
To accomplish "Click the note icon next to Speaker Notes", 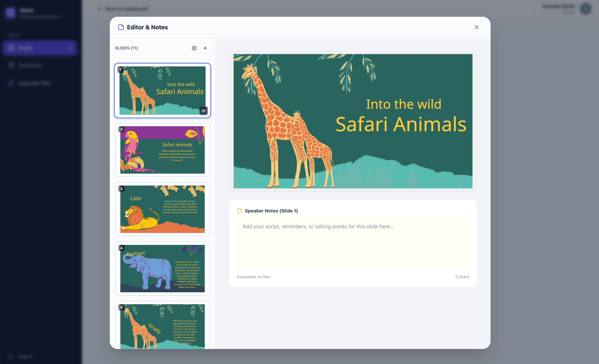I will (x=240, y=211).
